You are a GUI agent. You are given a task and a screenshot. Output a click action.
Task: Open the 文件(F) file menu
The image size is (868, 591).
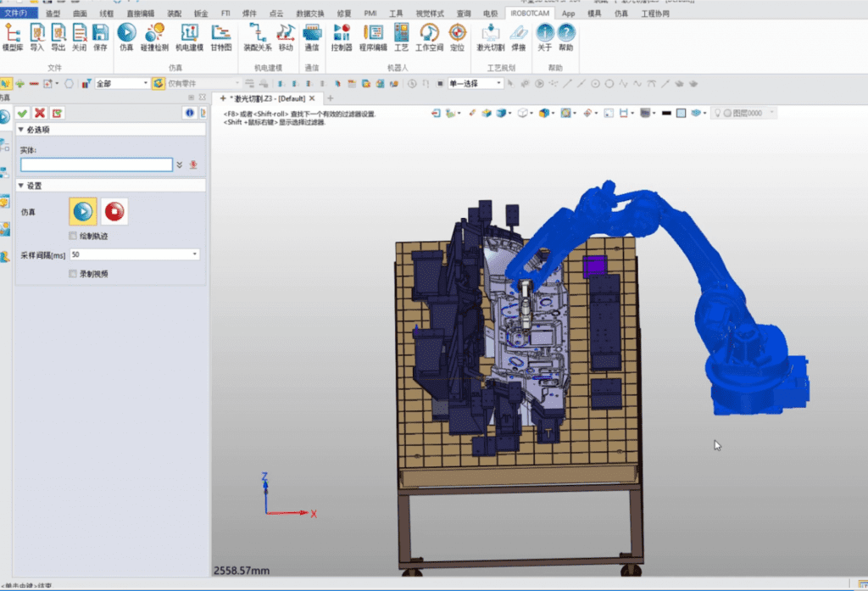point(19,14)
